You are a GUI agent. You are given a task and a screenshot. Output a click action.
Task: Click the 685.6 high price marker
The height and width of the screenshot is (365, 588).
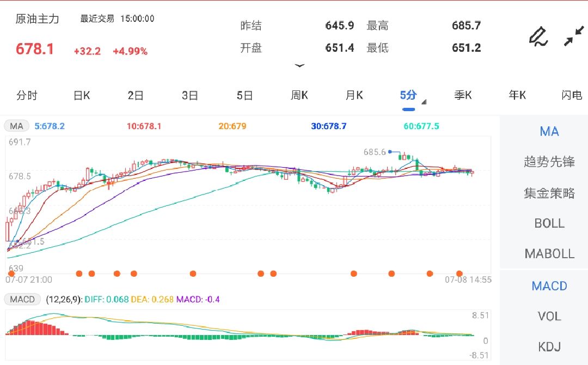point(375,152)
